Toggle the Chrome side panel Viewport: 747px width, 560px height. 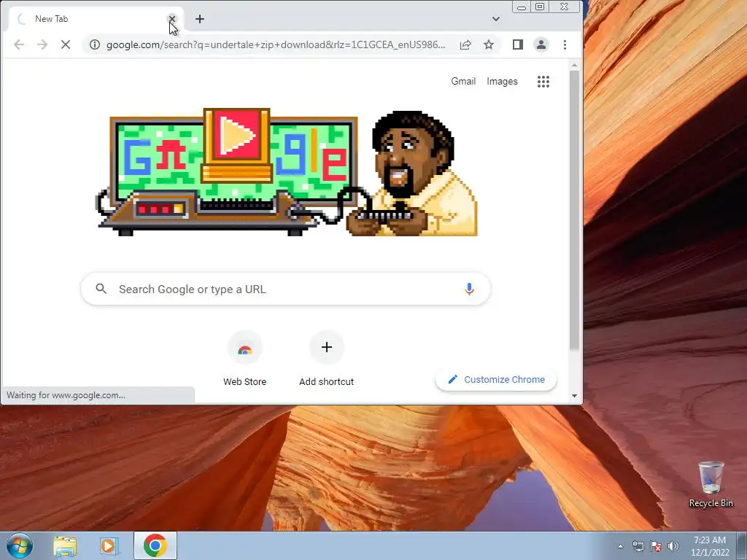point(518,44)
